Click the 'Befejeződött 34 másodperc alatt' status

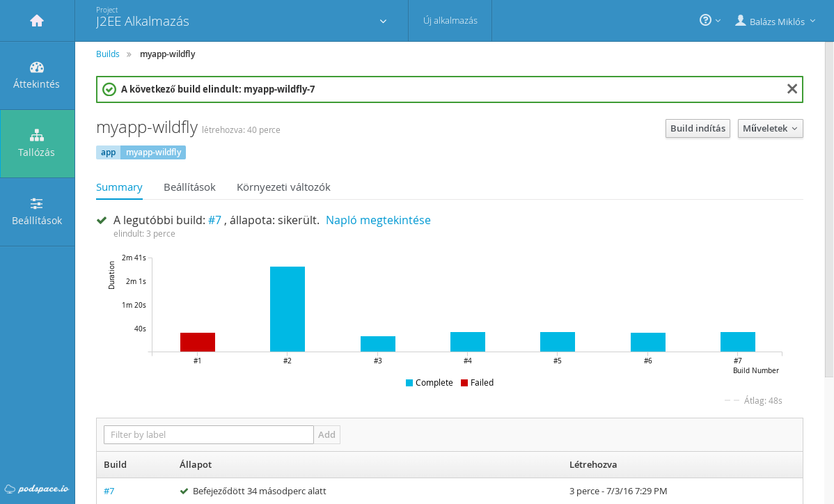[x=259, y=491]
